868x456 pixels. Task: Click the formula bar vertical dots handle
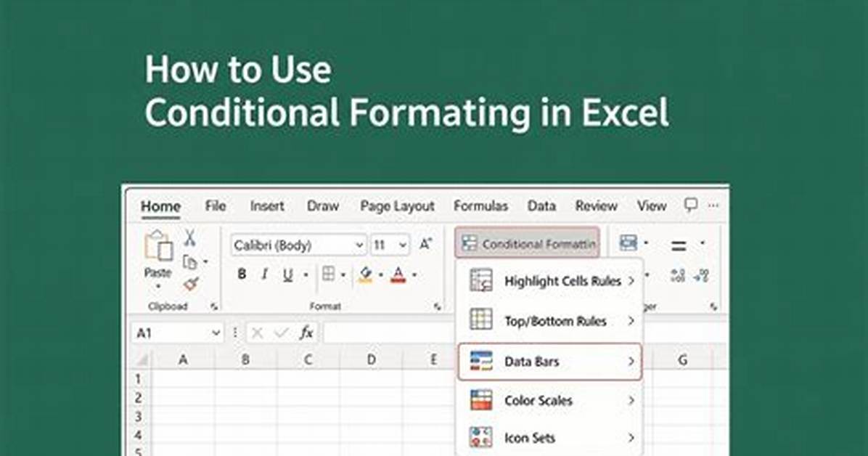235,333
